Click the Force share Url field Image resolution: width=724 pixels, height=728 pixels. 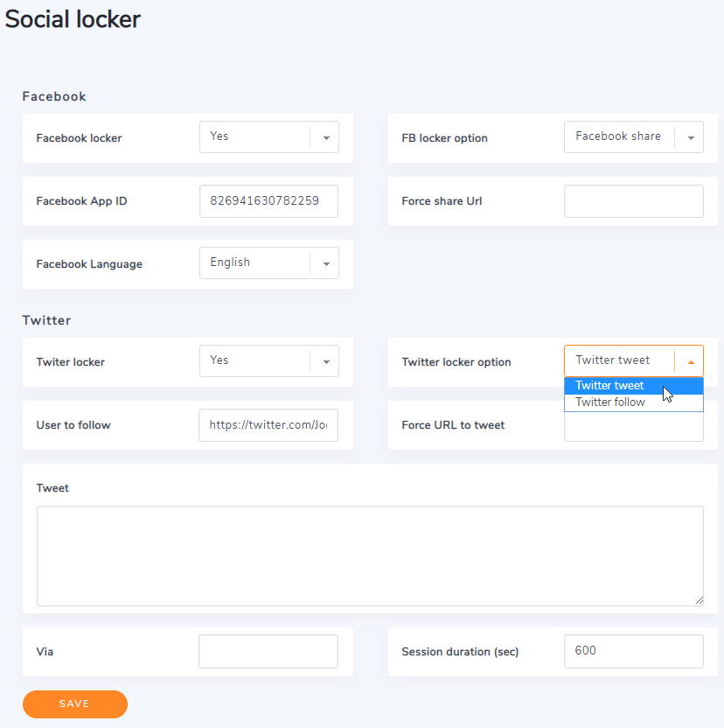click(x=633, y=201)
